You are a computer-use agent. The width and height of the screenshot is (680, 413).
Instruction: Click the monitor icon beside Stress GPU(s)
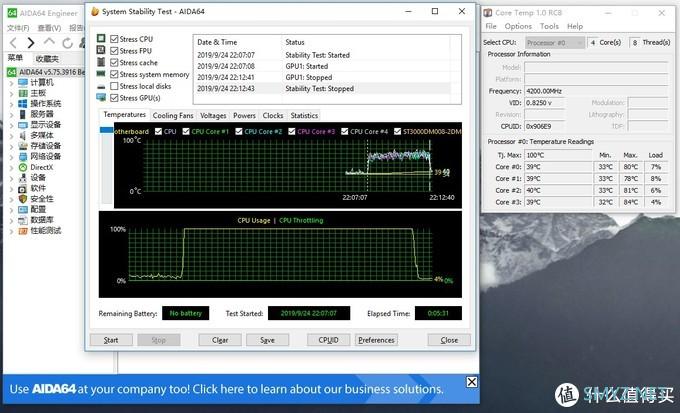101,98
